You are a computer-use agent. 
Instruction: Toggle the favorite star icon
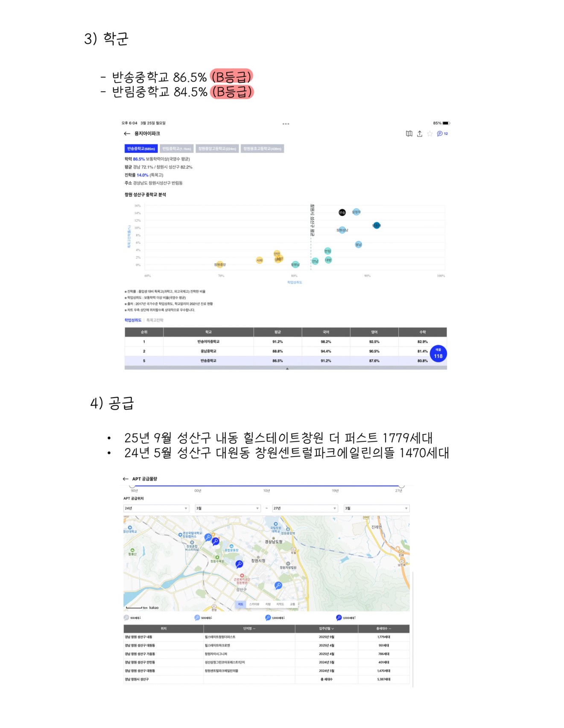pyautogui.click(x=430, y=134)
